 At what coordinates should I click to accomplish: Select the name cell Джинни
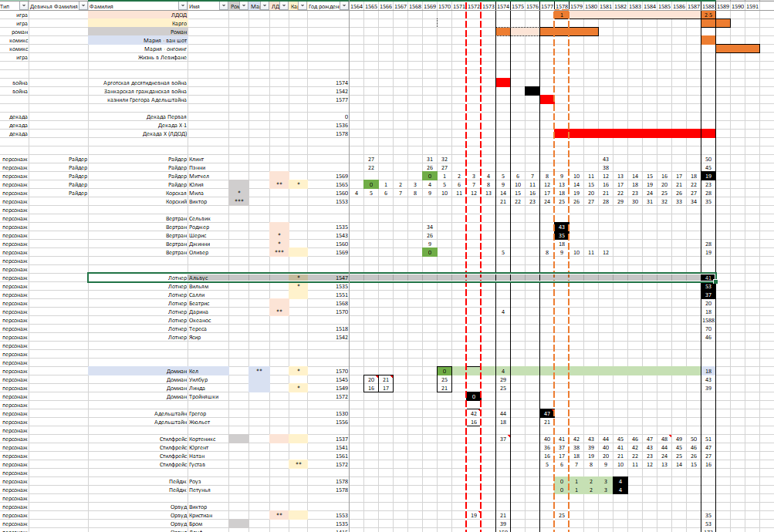pyautogui.click(x=208, y=244)
